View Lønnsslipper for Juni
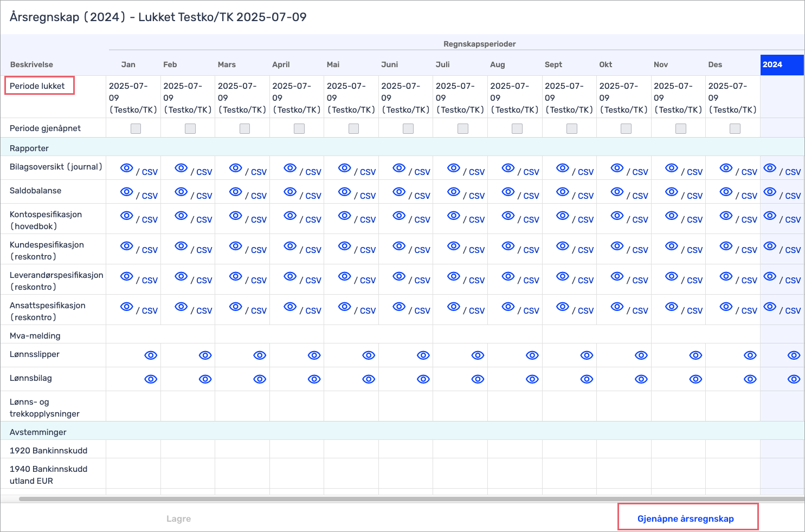 click(x=423, y=355)
